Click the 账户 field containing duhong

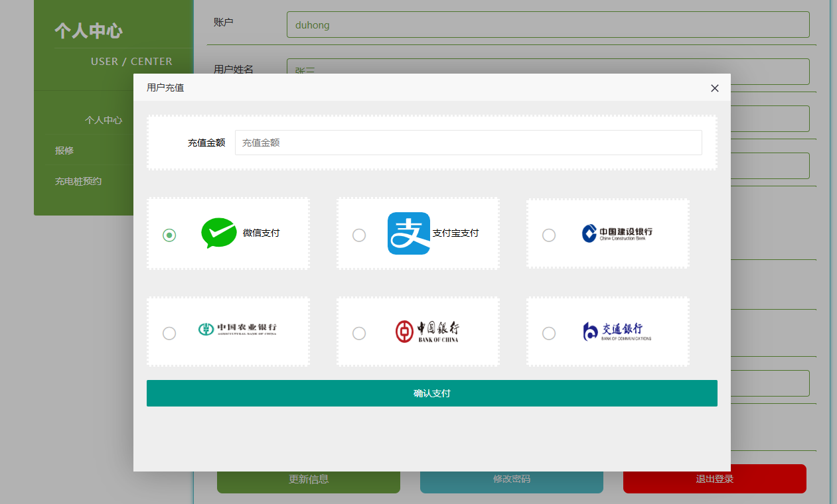[x=548, y=25]
